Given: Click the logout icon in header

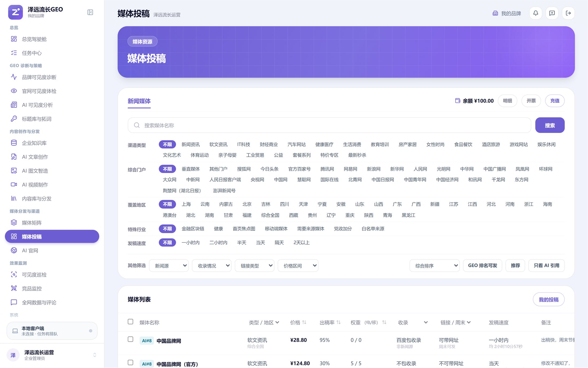Looking at the screenshot, I should 568,13.
